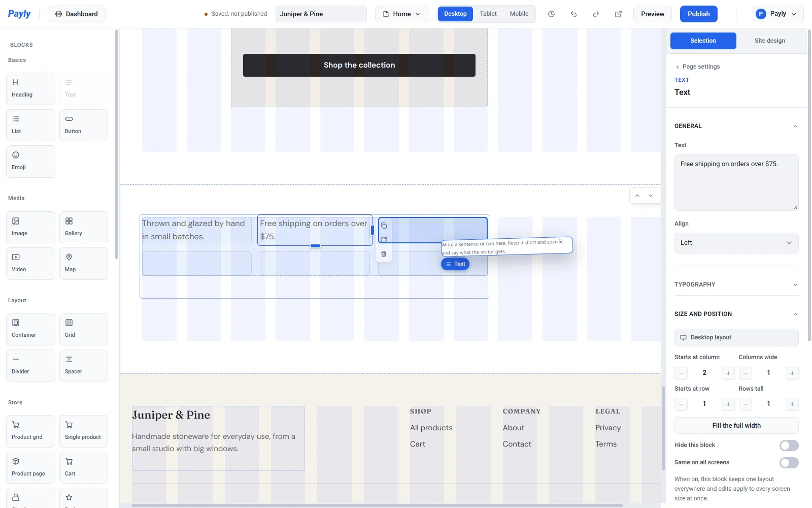Open the Dashboard
Image resolution: width=812 pixels, height=508 pixels.
[77, 14]
